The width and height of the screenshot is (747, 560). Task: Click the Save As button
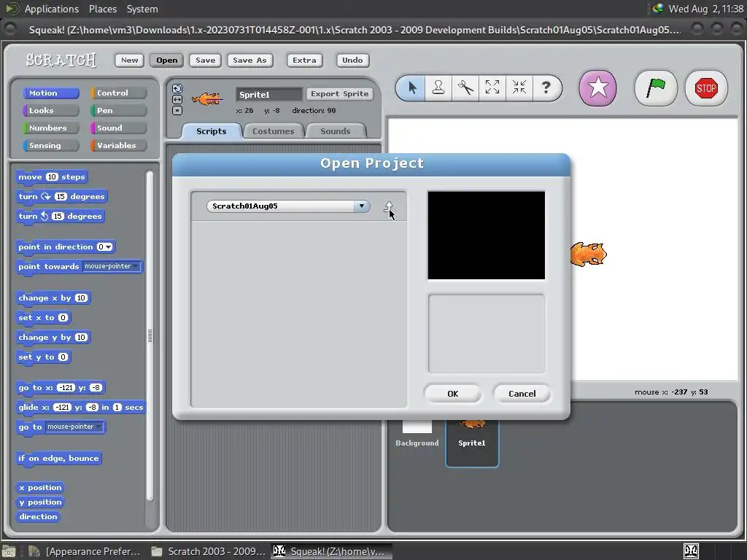[x=249, y=60]
